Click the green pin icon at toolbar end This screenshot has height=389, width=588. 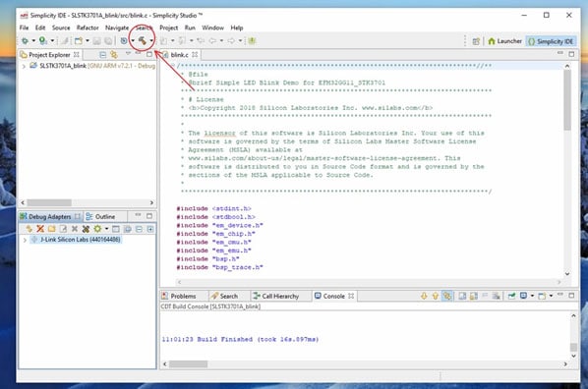252,40
